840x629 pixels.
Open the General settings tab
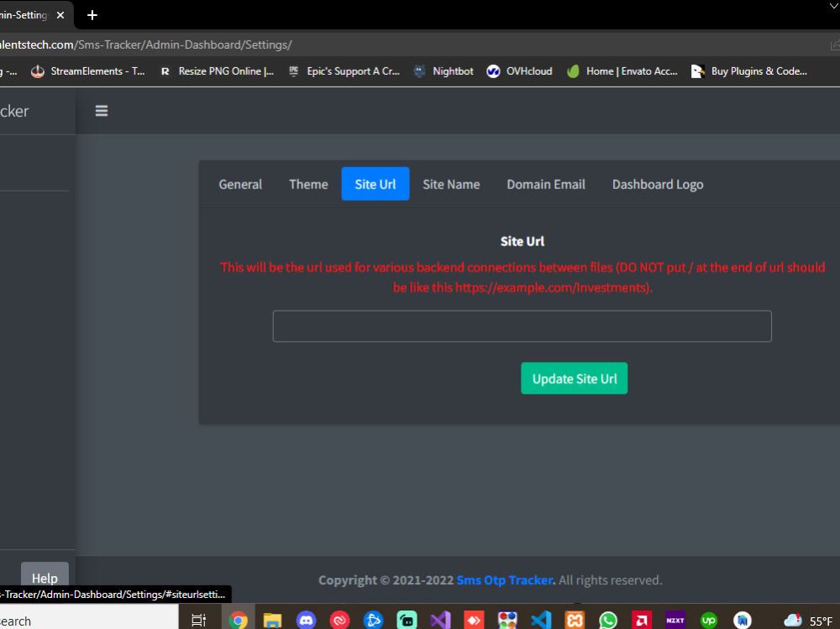pyautogui.click(x=240, y=184)
